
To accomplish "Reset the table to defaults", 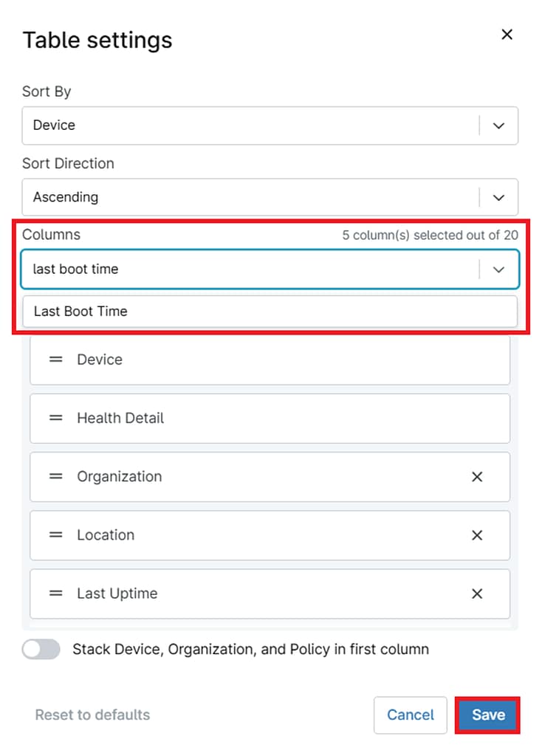I will tap(92, 715).
